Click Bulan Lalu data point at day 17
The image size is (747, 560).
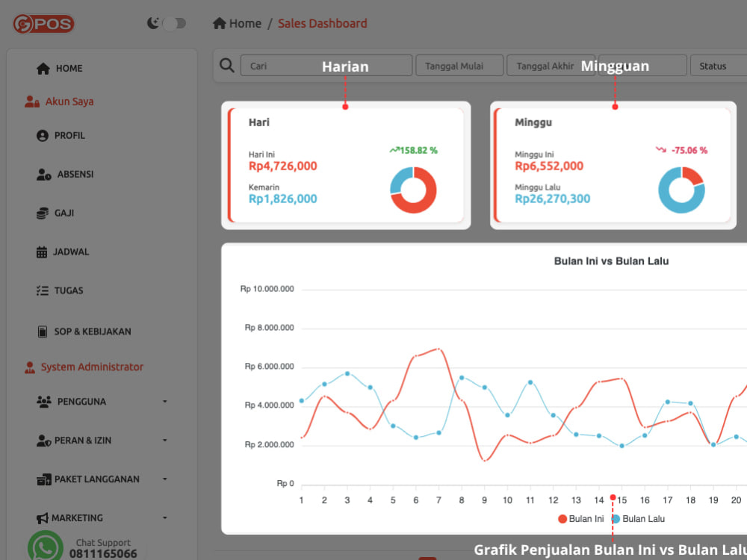click(667, 402)
